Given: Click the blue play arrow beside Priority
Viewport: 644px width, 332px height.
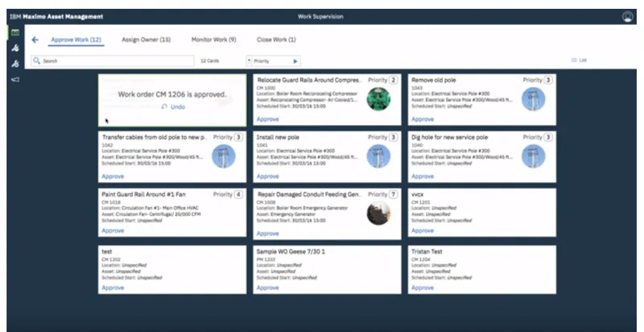Looking at the screenshot, I should 295,61.
